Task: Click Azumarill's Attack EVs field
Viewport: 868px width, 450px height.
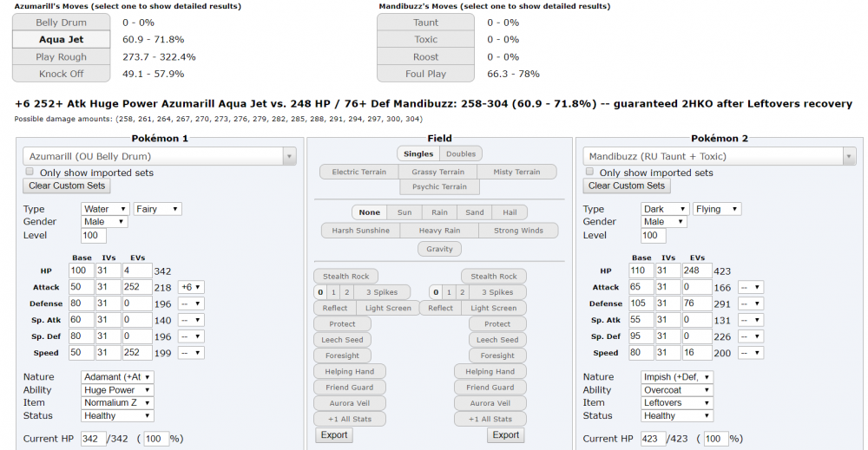Action: (x=138, y=287)
